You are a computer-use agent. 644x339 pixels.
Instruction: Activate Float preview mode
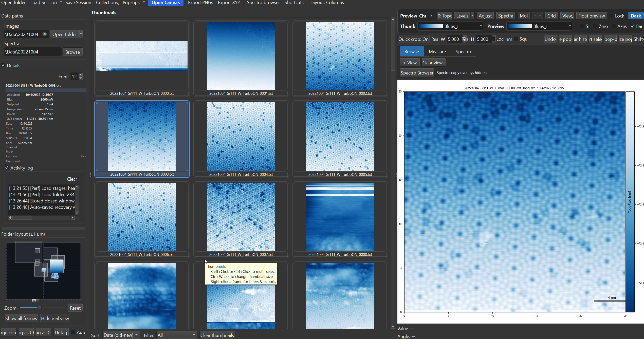tap(592, 15)
